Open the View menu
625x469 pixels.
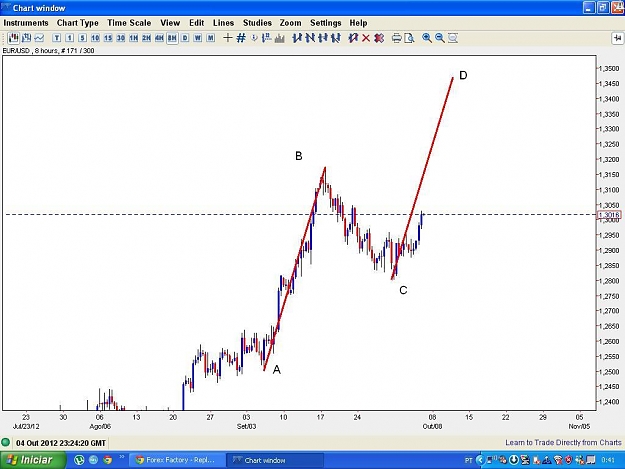pyautogui.click(x=170, y=23)
